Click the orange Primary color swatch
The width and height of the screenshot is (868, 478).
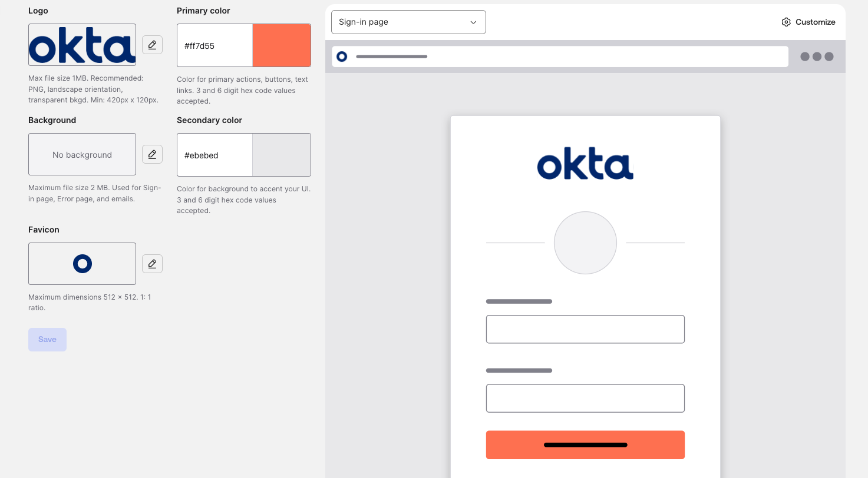point(282,45)
